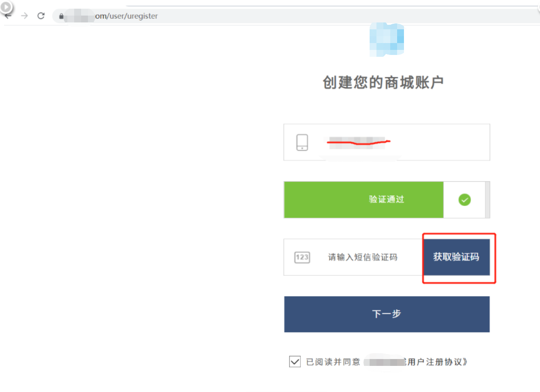The image size is (540, 392).
Task: Focus the mobile phone number input field
Action: [387, 142]
